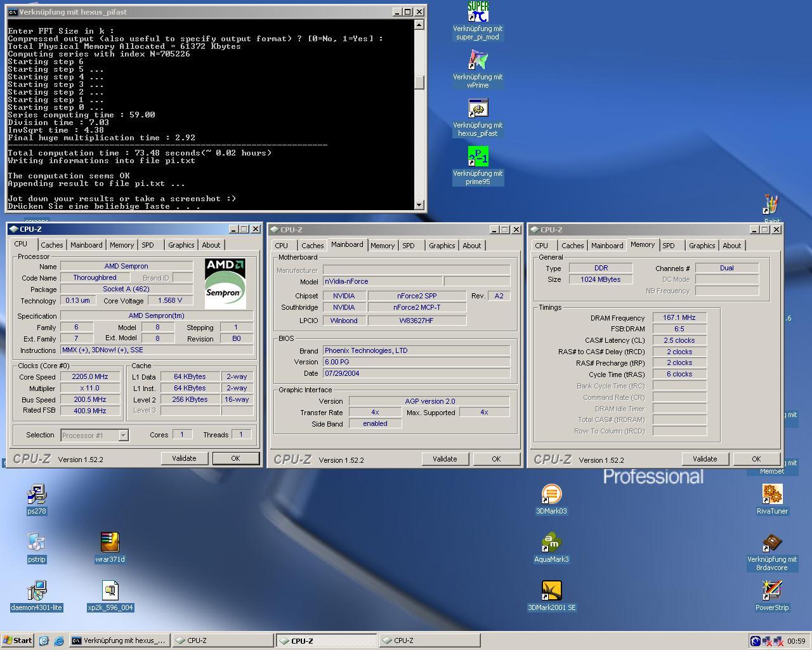The width and height of the screenshot is (812, 650).
Task: Click the DRAM Frequency 167.1 MHz value
Action: coord(679,317)
